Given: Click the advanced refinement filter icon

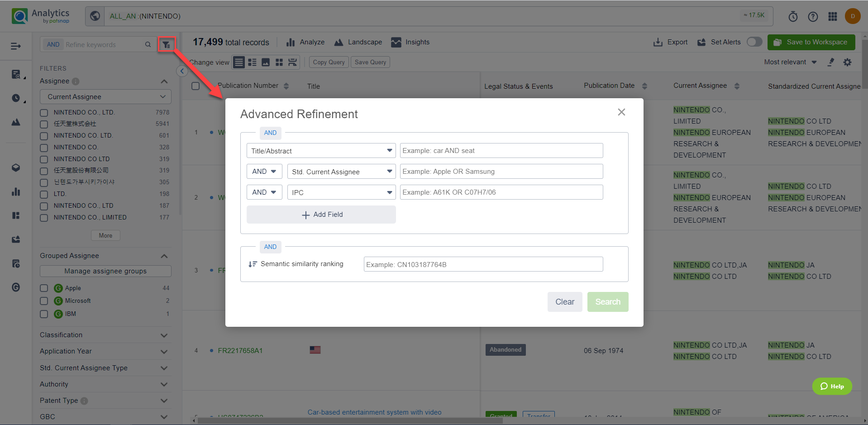Looking at the screenshot, I should click(166, 44).
